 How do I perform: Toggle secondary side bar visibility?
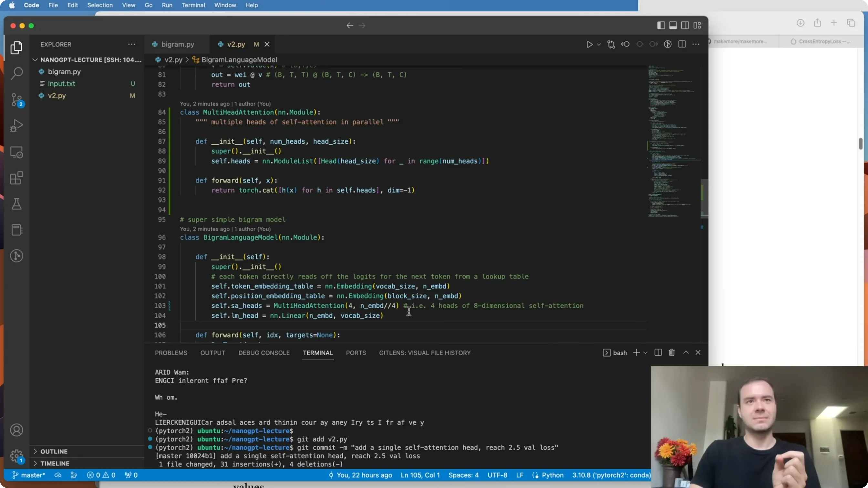pos(685,25)
